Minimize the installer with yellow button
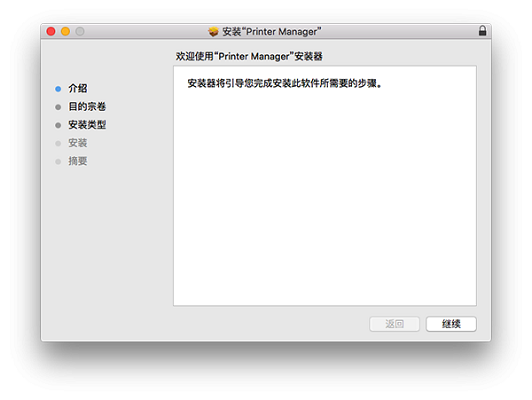This screenshot has height=400, width=532. (65, 32)
